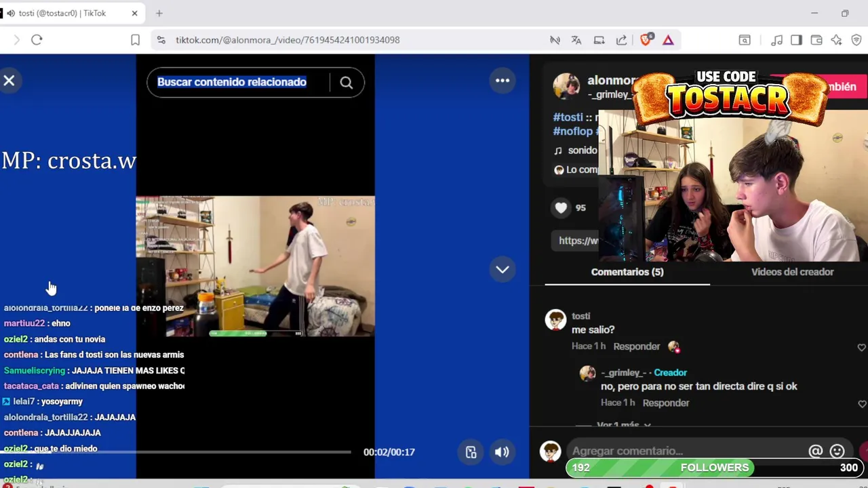Switch to Comentarios (5) tab

coord(627,272)
